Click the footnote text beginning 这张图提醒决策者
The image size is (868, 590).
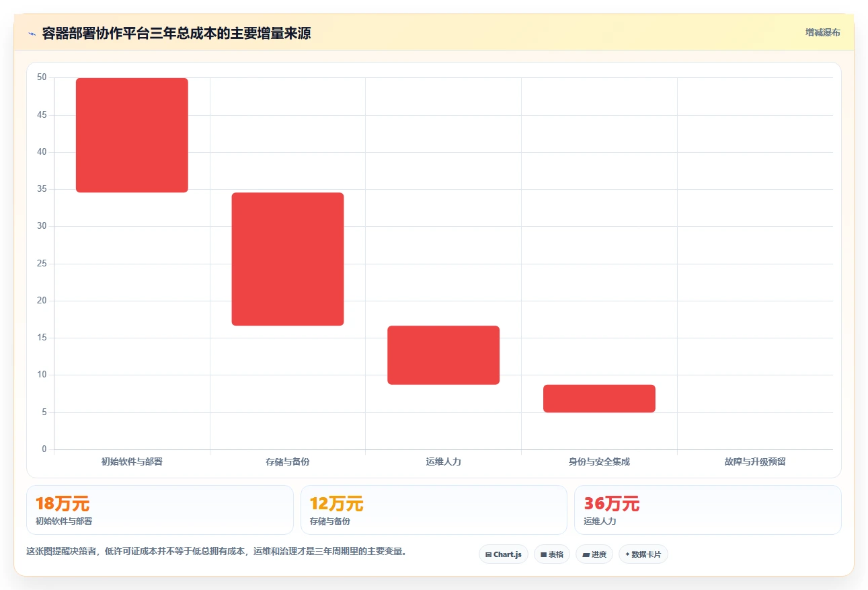point(216,551)
